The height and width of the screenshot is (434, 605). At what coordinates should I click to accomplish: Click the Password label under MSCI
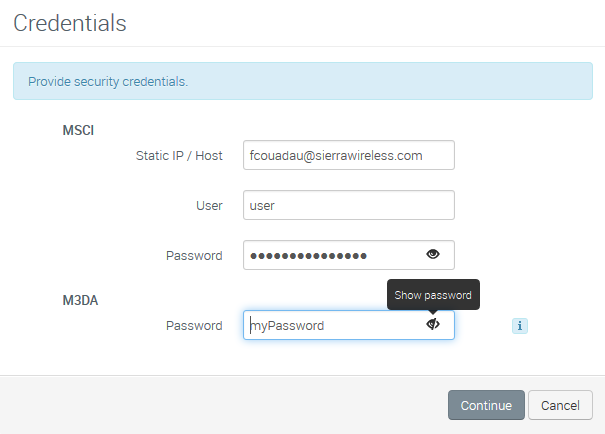[x=194, y=255]
